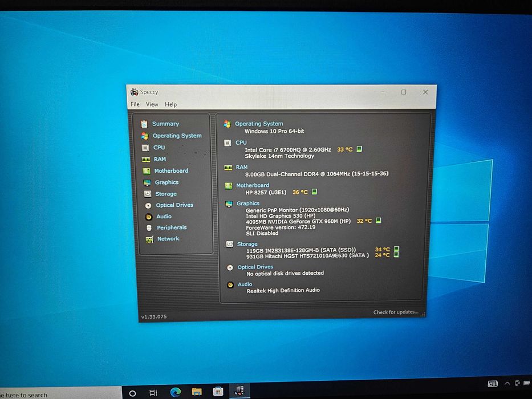Switch to the CPU sidebar entry
Screen dimensions: 532x399
159,147
